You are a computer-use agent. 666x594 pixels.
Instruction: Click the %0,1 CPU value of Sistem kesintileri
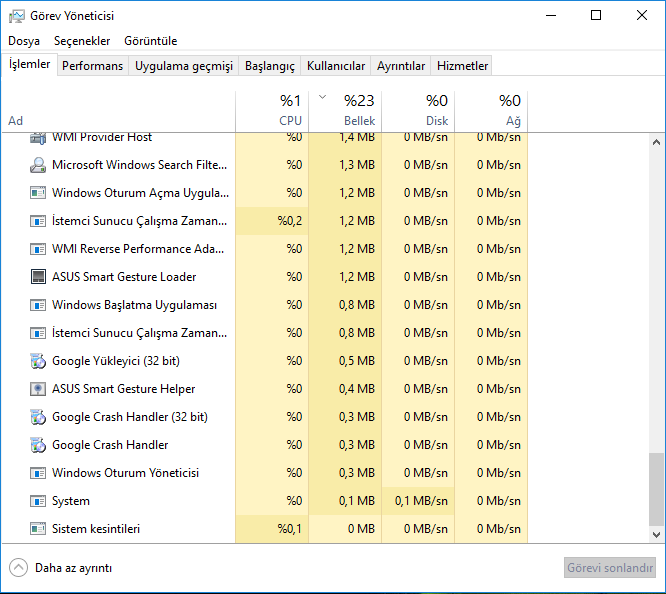pyautogui.click(x=272, y=529)
